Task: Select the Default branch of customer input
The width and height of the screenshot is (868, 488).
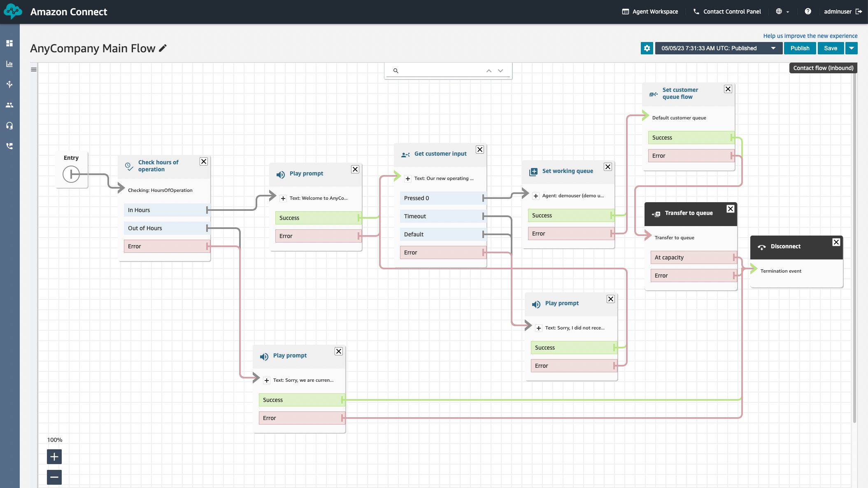Action: (443, 234)
